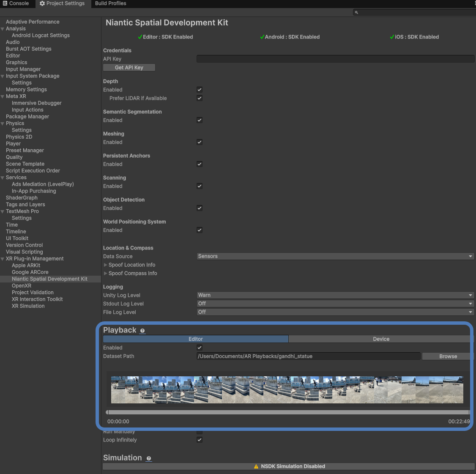
Task: Click the search magnifier in the settings search bar
Action: coord(356,12)
